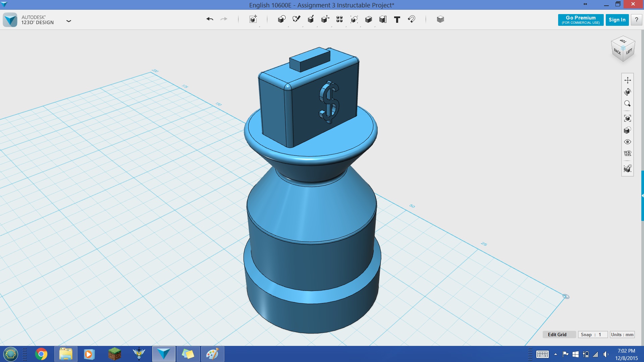Open Chrome from the taskbar
Image resolution: width=644 pixels, height=362 pixels.
pos(41,354)
